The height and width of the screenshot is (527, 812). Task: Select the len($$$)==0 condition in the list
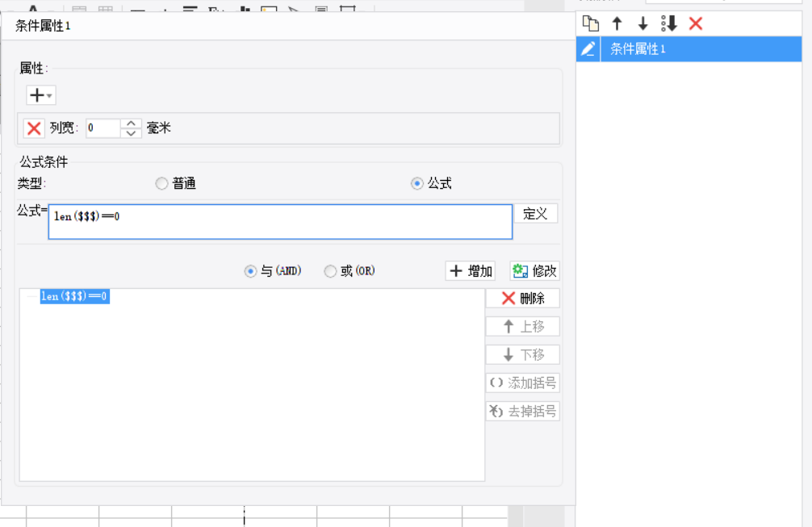coord(74,297)
